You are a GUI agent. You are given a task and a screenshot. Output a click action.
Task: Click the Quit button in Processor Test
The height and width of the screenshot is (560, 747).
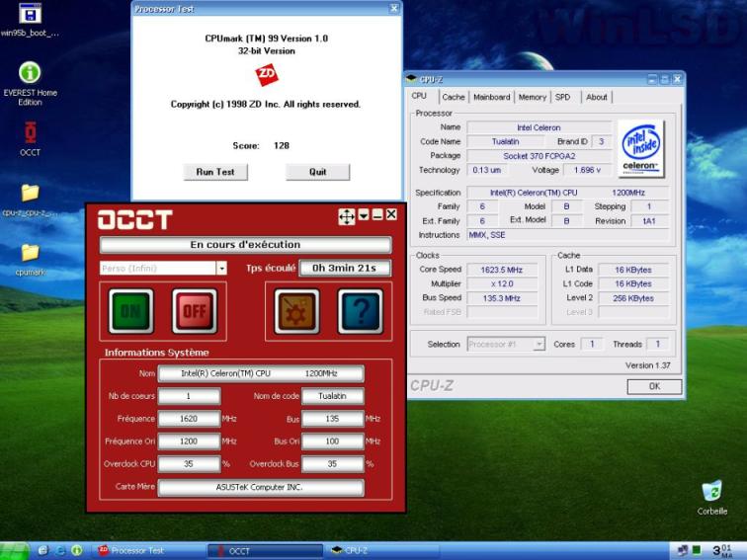click(x=317, y=172)
